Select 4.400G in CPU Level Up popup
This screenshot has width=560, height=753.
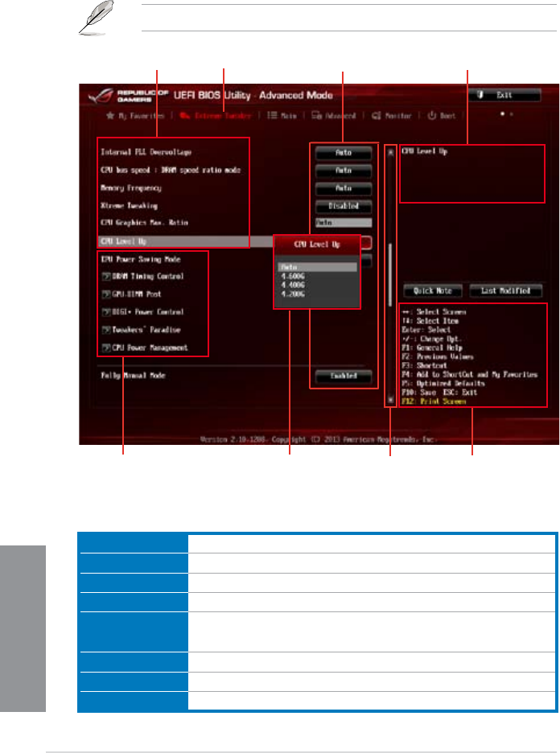[293, 285]
